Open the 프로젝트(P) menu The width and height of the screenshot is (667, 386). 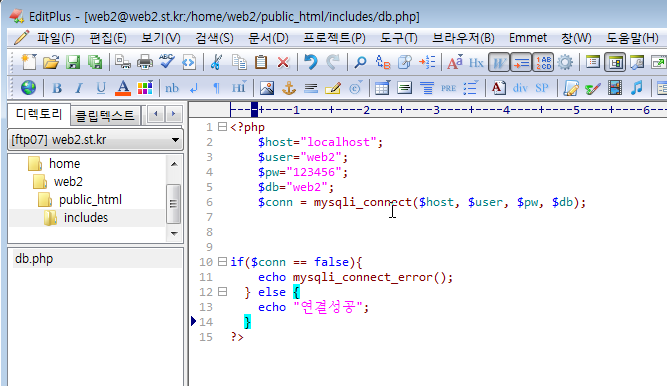pyautogui.click(x=334, y=38)
